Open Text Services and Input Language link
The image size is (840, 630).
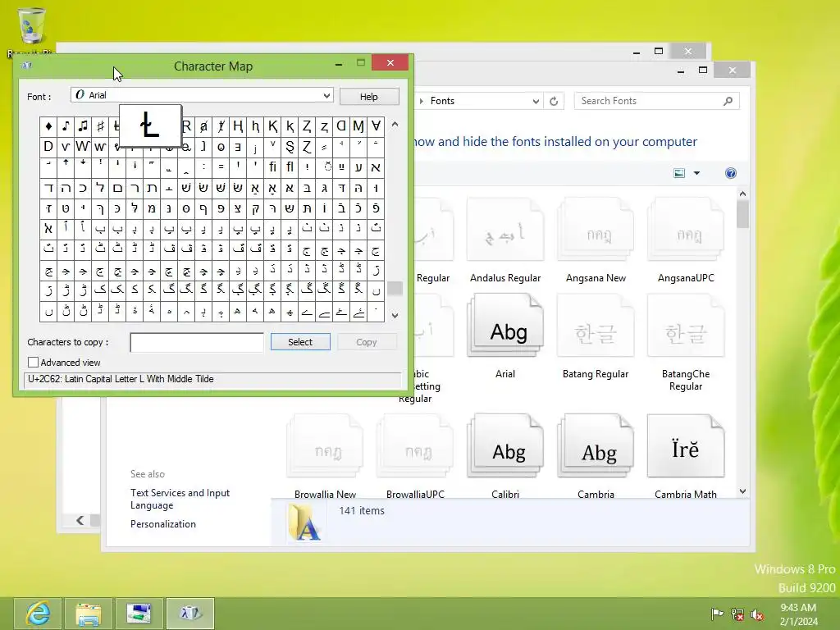[x=180, y=499]
